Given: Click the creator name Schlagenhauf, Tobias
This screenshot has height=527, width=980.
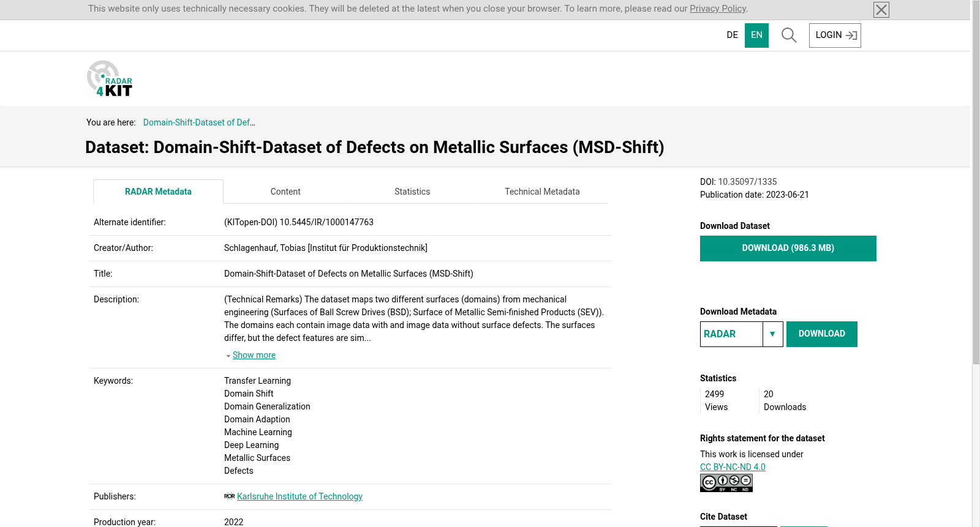Looking at the screenshot, I should pyautogui.click(x=265, y=248).
